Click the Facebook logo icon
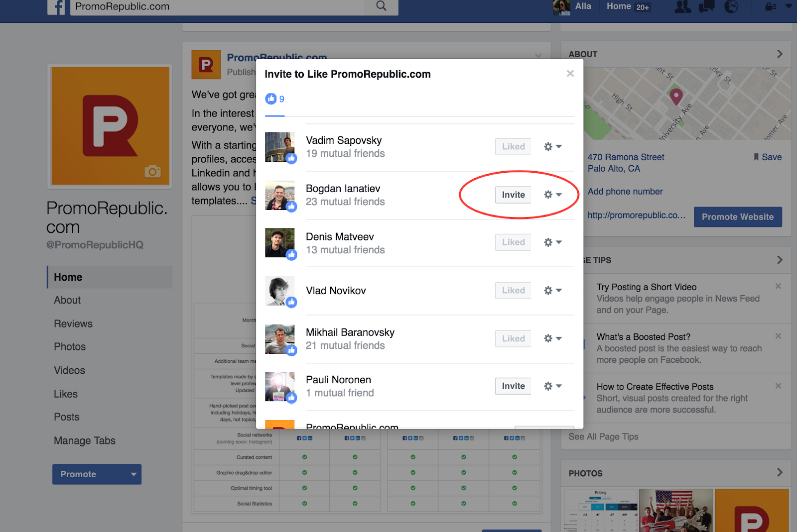The width and height of the screenshot is (797, 532). click(x=56, y=7)
